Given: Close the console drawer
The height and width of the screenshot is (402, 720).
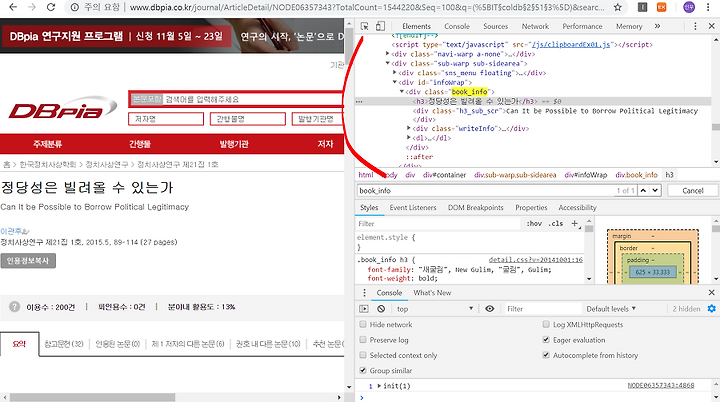Looking at the screenshot, I should tap(711, 292).
